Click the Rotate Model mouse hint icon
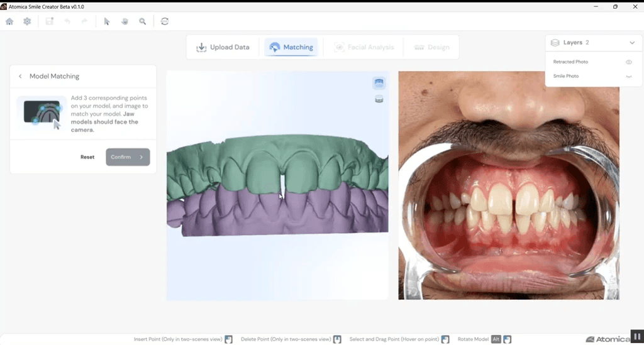Screen dimensions: 644x345 (508, 339)
